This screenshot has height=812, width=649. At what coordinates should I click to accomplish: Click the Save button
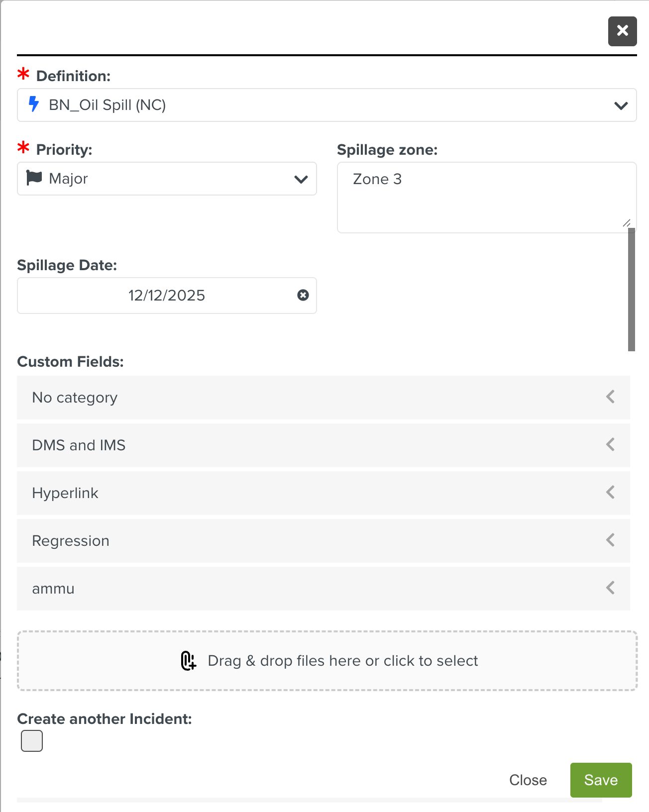601,780
